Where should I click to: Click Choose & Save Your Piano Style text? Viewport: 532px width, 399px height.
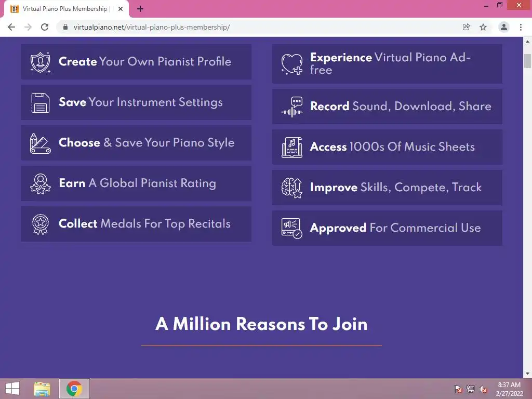147,142
